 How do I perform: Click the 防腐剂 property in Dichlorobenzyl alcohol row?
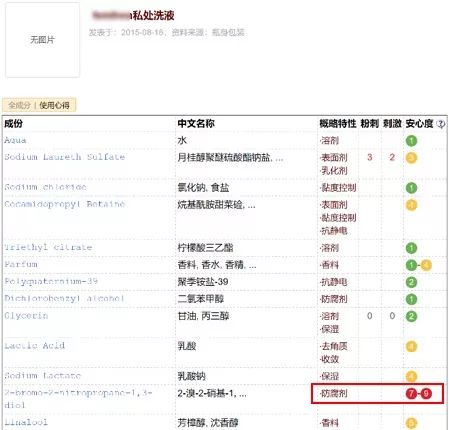pos(334,299)
